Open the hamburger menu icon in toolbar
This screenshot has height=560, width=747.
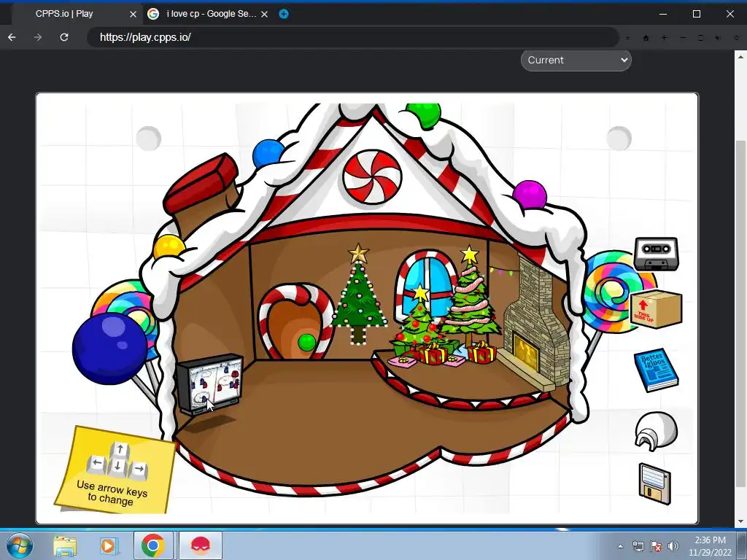click(627, 38)
